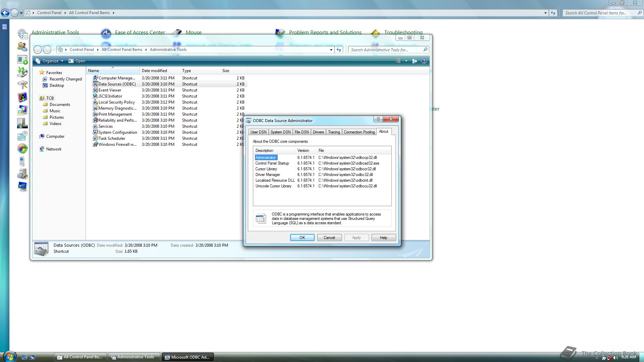Click Mouse link in Control Panel
Screen dimensions: 644x362
[x=194, y=33]
